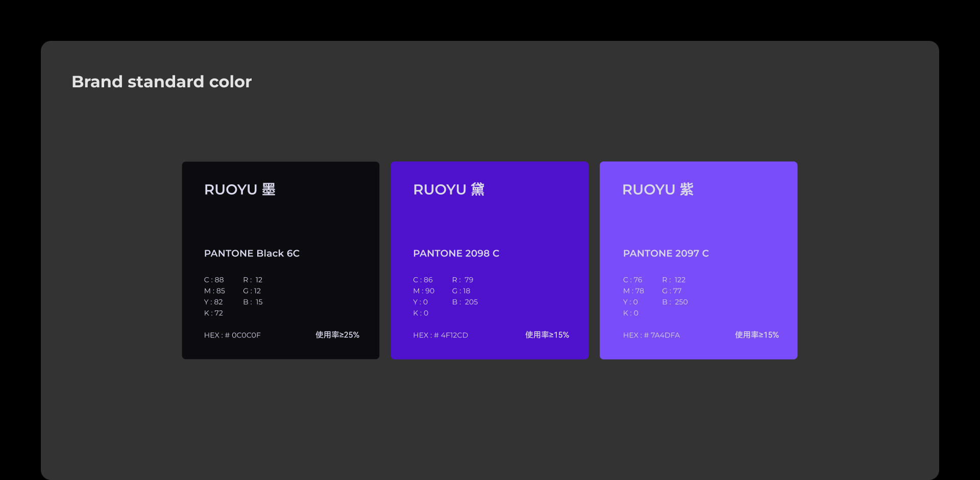Image resolution: width=980 pixels, height=480 pixels.
Task: Click the PANTONE 2098 C label
Action: (456, 253)
